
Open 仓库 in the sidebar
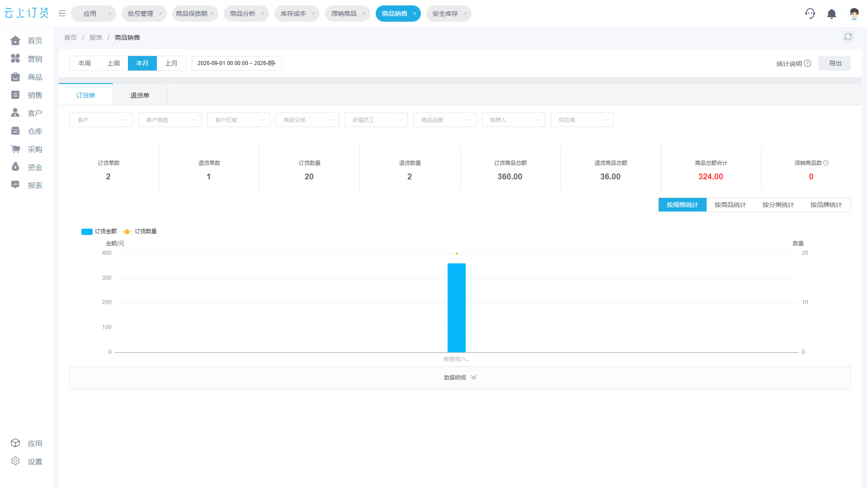coord(27,131)
